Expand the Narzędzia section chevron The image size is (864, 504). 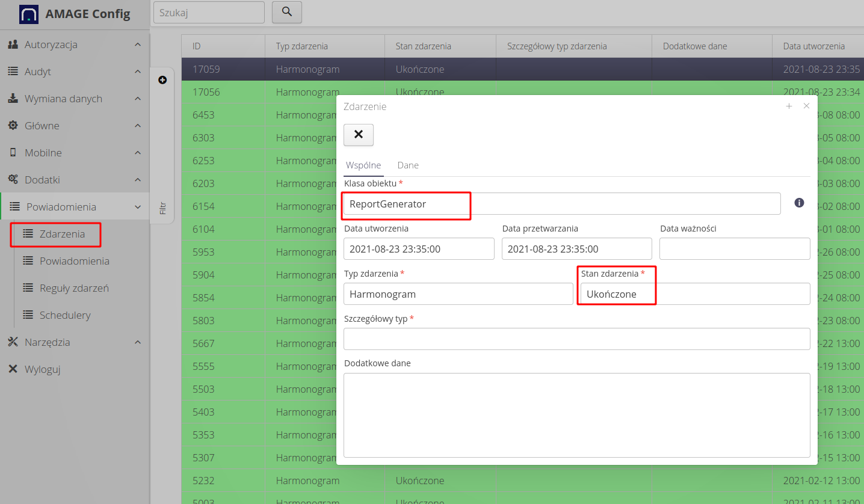138,342
